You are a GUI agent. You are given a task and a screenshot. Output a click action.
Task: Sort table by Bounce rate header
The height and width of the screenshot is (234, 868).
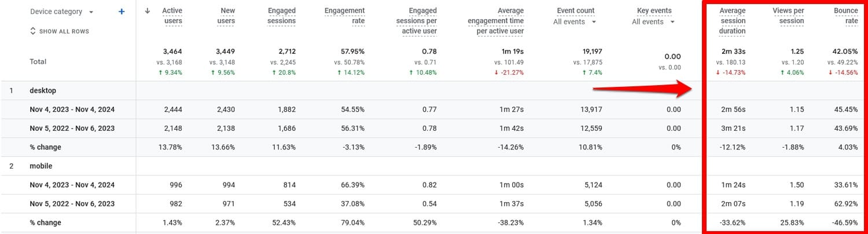[845, 16]
